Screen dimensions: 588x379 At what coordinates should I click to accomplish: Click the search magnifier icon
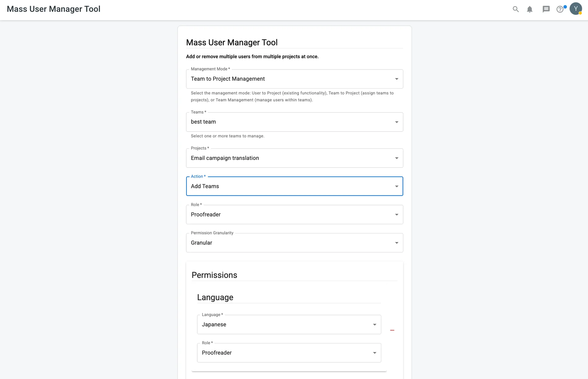[516, 9]
